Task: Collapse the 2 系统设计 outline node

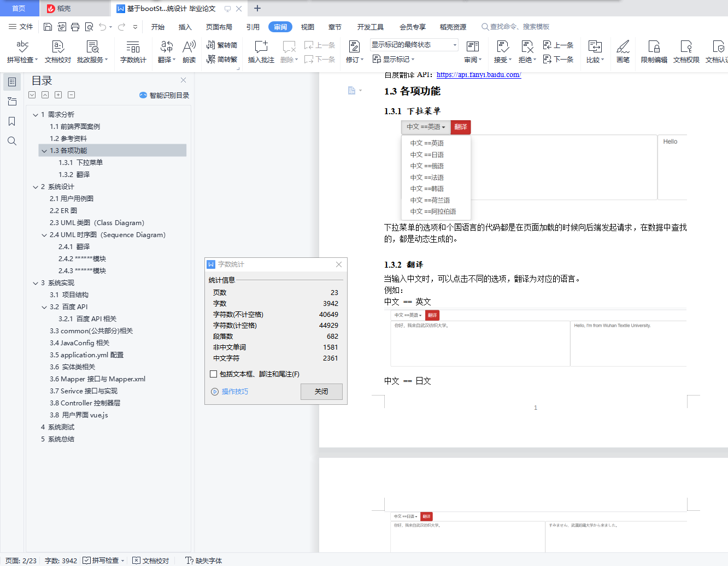Action: pyautogui.click(x=36, y=187)
